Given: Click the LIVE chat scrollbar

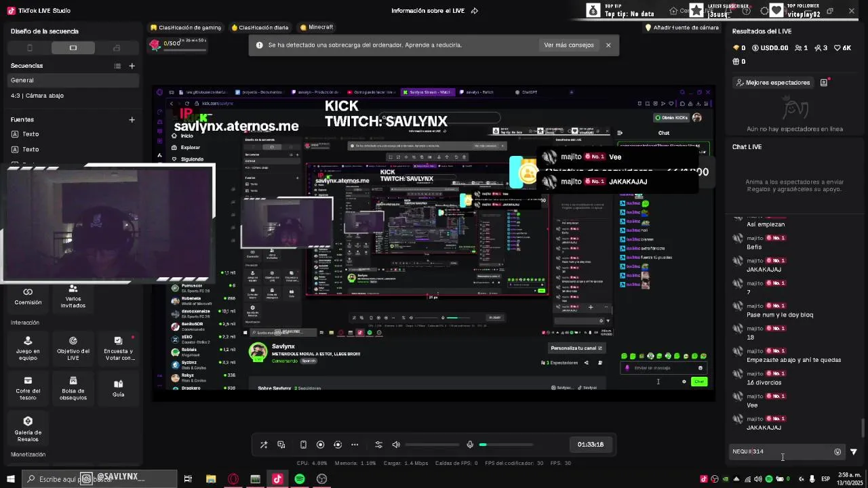Looking at the screenshot, I should 863,428.
